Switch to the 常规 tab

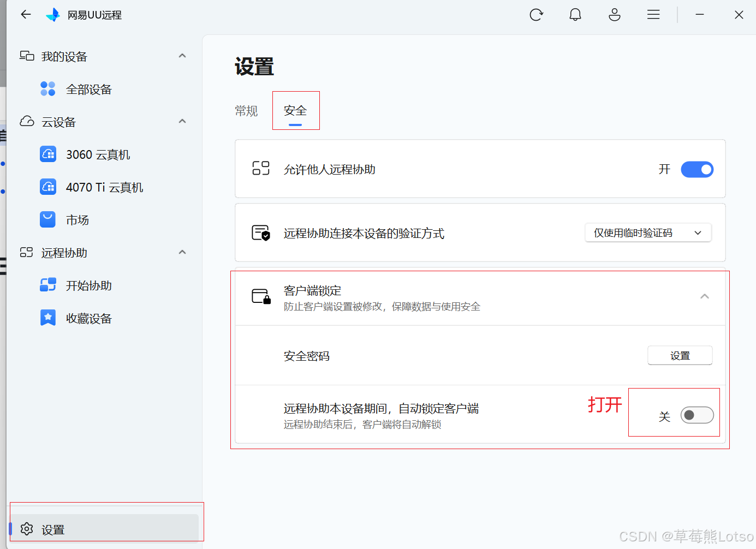click(x=246, y=111)
